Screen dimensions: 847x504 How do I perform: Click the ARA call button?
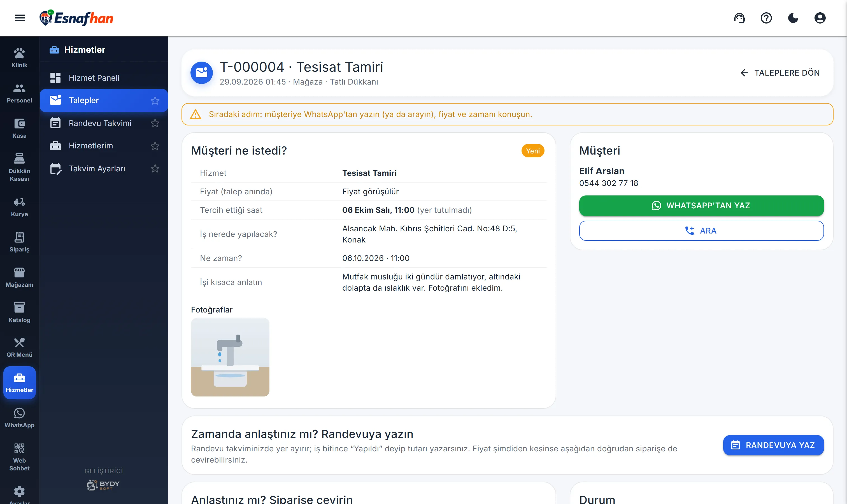(701, 231)
